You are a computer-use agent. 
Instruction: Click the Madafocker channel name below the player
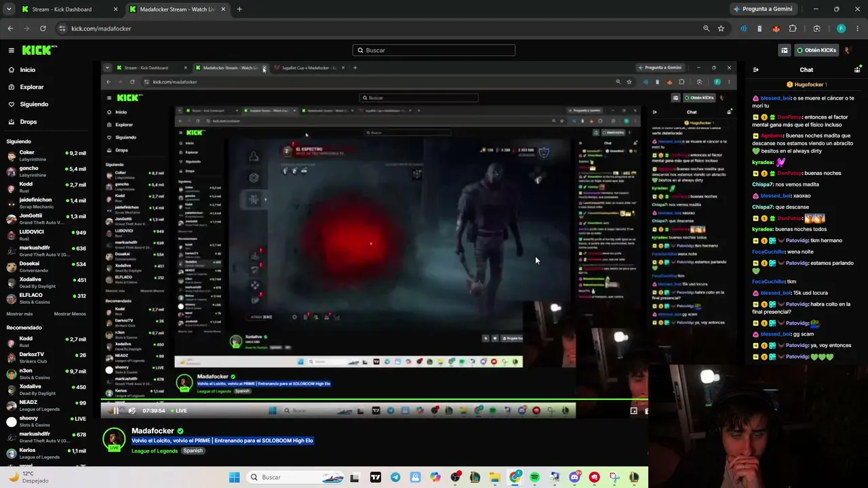click(x=153, y=431)
